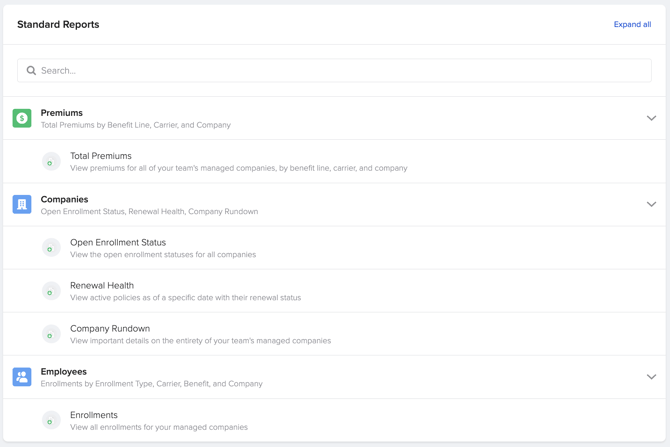Collapse the Premiums section chevron
Image resolution: width=670 pixels, height=447 pixels.
point(651,118)
